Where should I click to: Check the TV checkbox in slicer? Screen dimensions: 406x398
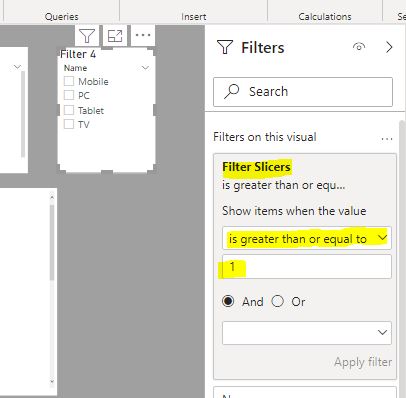pyautogui.click(x=69, y=124)
